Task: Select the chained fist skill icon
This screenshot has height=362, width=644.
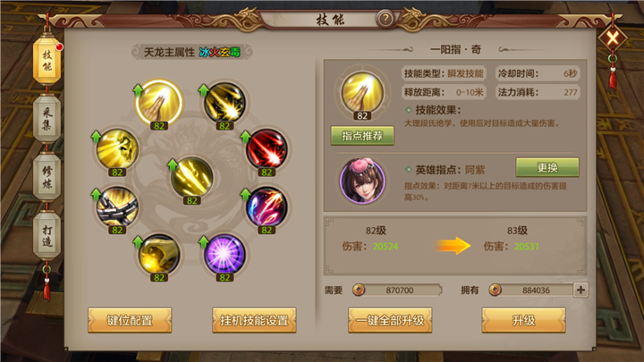Action: 117,207
